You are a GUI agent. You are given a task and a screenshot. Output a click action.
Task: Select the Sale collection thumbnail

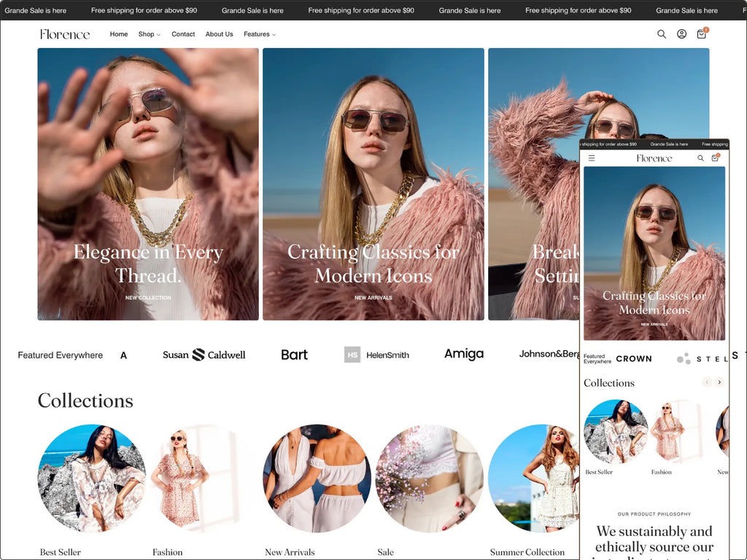429,478
